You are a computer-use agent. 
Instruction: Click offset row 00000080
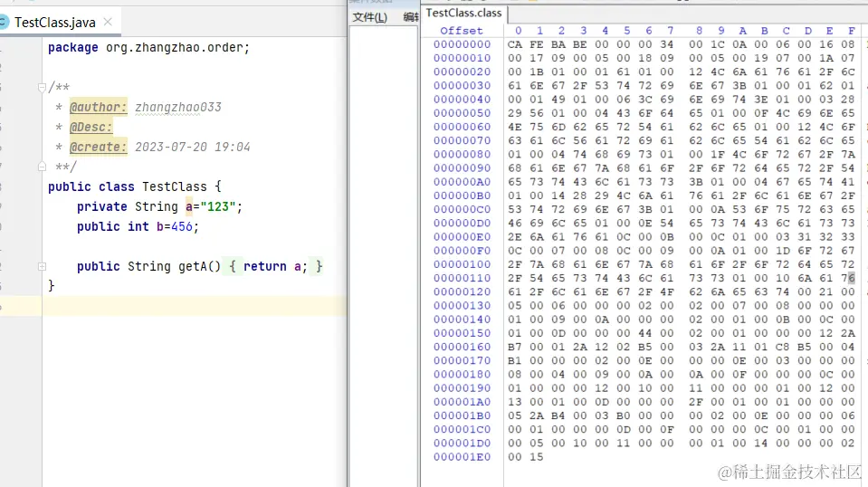(462, 155)
